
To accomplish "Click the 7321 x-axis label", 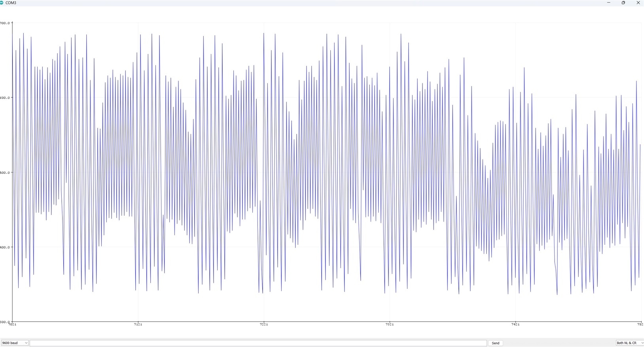I will click(x=390, y=324).
